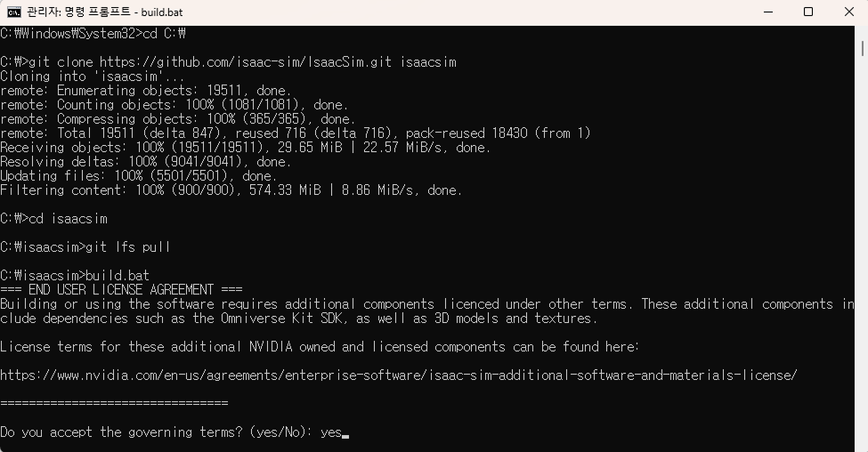
Task: Click the 'Receiving objects' progress line
Action: pyautogui.click(x=245, y=148)
